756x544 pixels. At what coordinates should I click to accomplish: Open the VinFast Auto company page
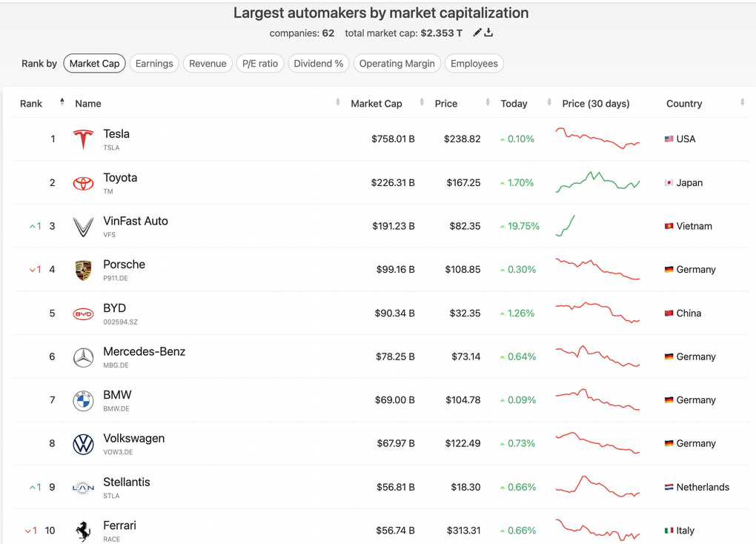click(136, 222)
